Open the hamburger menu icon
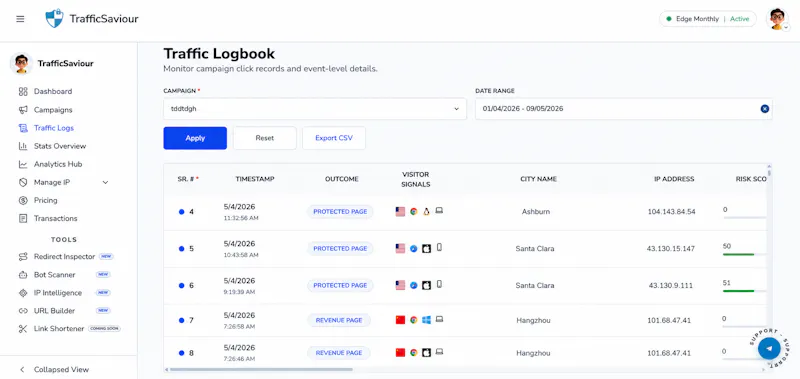Screen dimensions: 800x379 point(20,19)
